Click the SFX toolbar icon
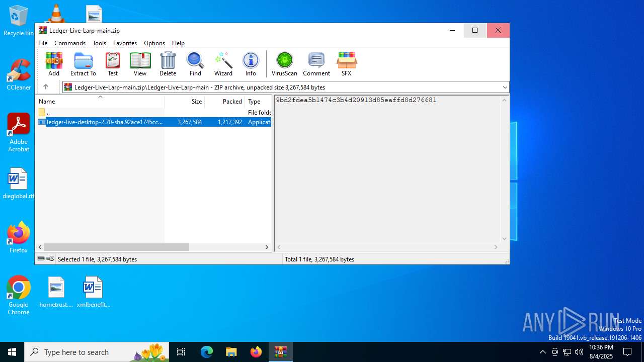Image resolution: width=644 pixels, height=362 pixels. pyautogui.click(x=347, y=64)
